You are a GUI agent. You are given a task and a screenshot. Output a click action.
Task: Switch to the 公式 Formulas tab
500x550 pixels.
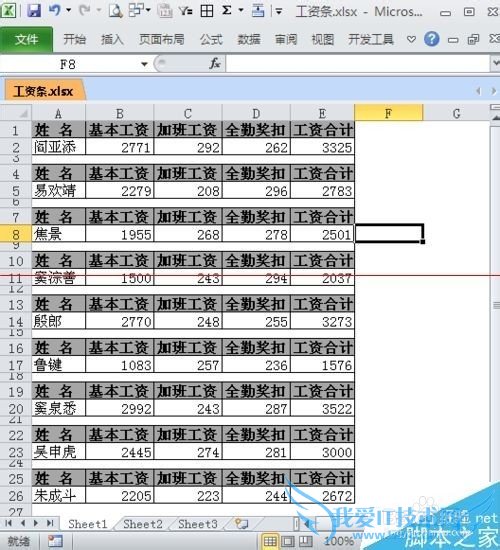click(x=211, y=39)
